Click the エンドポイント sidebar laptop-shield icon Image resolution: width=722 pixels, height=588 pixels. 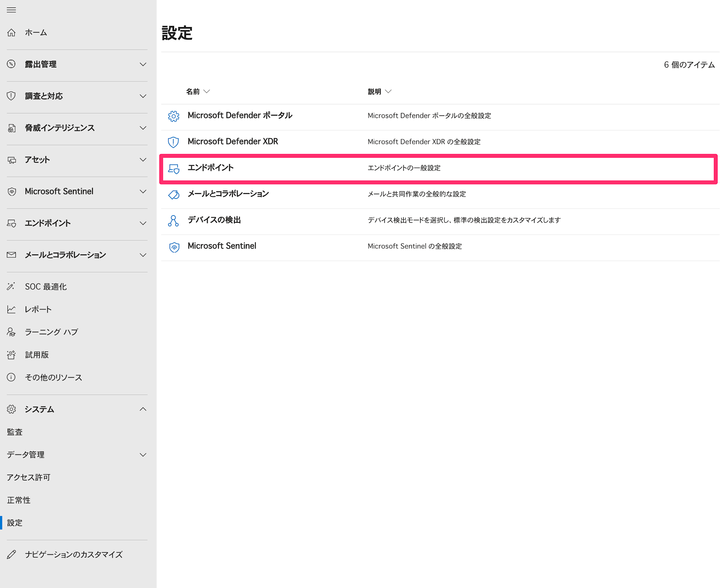point(11,223)
